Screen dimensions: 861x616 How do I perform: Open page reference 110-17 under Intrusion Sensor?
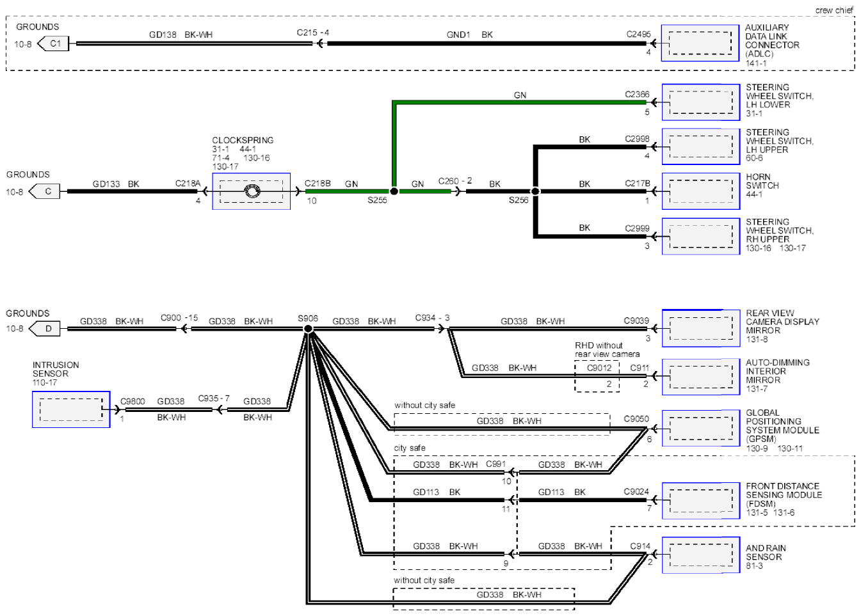pos(45,383)
